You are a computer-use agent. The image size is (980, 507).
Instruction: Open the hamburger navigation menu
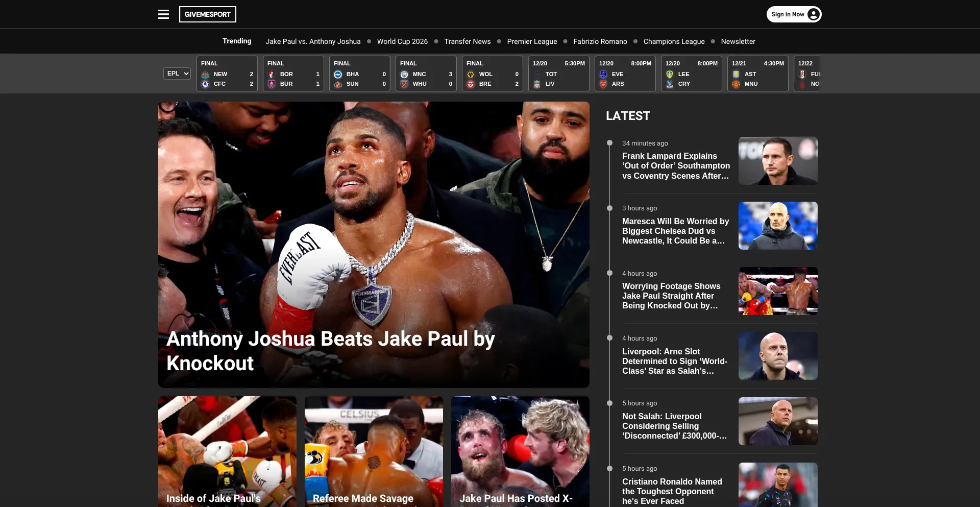click(163, 14)
